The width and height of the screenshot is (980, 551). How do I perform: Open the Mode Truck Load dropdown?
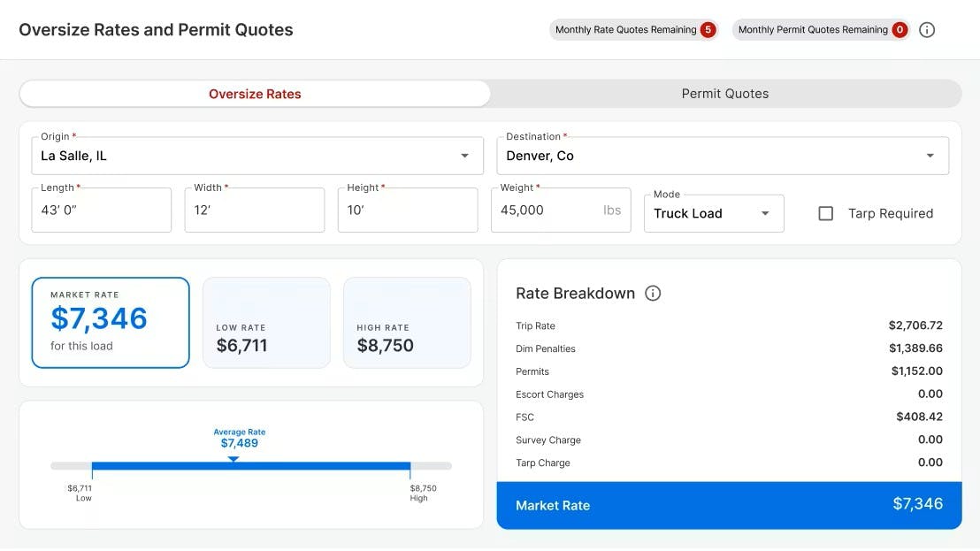(x=713, y=213)
